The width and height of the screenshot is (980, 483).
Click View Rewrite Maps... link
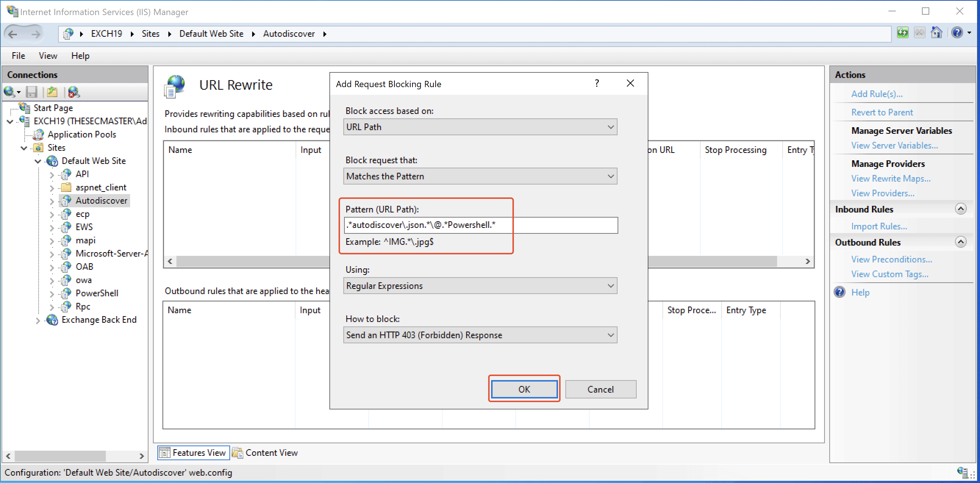891,178
